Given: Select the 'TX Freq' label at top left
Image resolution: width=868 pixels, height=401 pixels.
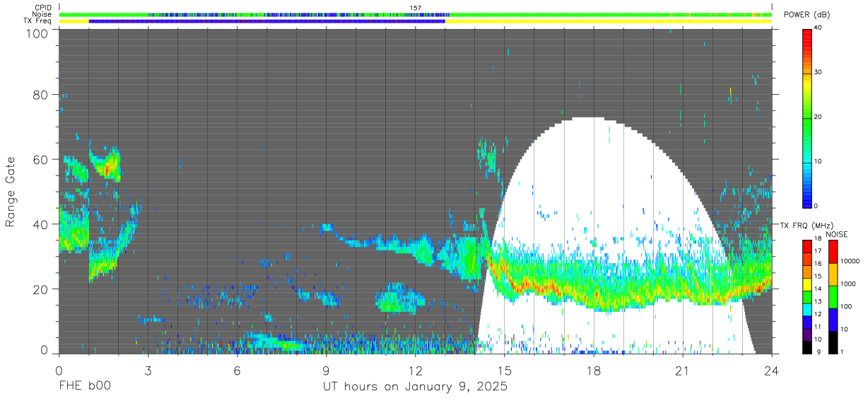Looking at the screenshot, I should click(39, 21).
